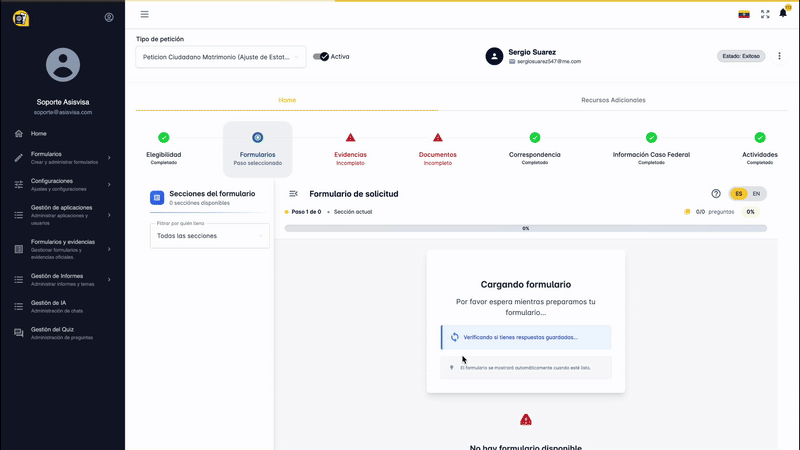The image size is (800, 450).
Task: Open the Tipo de petición dropdown
Action: [x=221, y=57]
